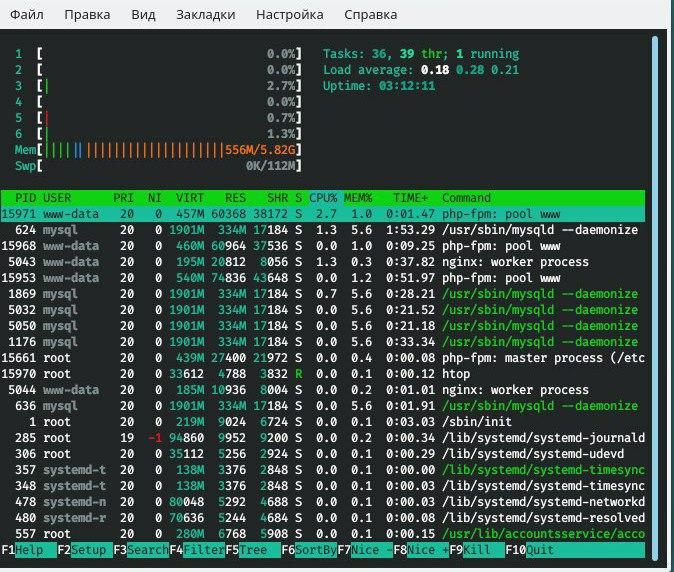The width and height of the screenshot is (674, 572).
Task: Sort by the VIRT column header
Action: [190, 198]
